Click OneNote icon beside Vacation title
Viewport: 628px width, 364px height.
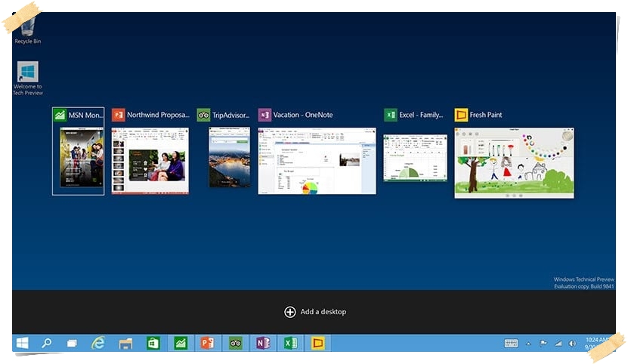click(265, 115)
